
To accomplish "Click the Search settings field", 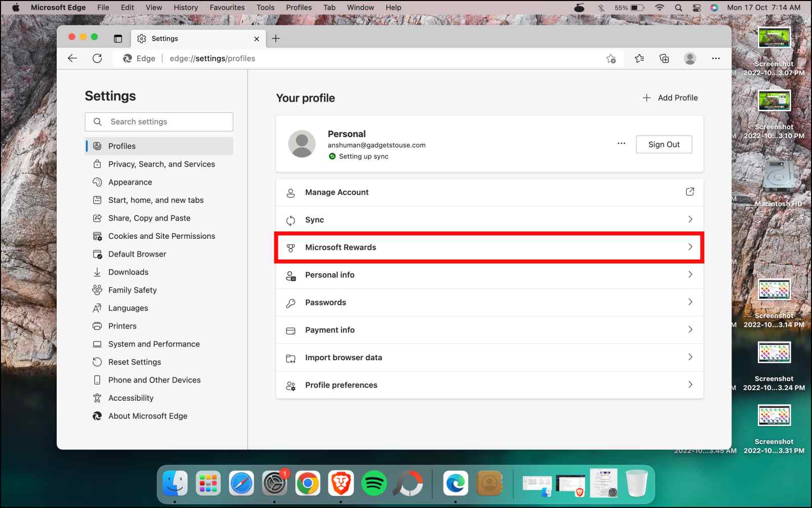I will pyautogui.click(x=159, y=122).
